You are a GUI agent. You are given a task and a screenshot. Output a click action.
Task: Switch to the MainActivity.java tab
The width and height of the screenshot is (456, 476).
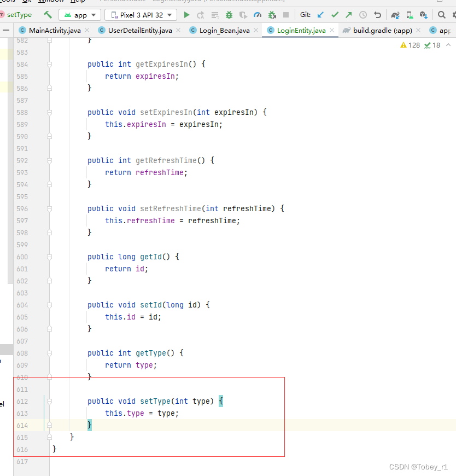(55, 30)
